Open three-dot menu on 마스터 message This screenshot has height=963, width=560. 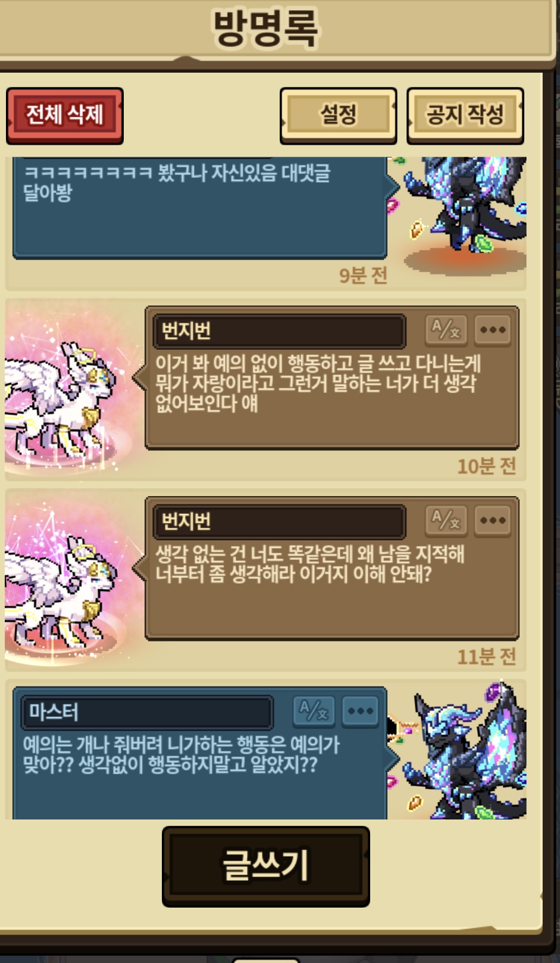tap(361, 711)
